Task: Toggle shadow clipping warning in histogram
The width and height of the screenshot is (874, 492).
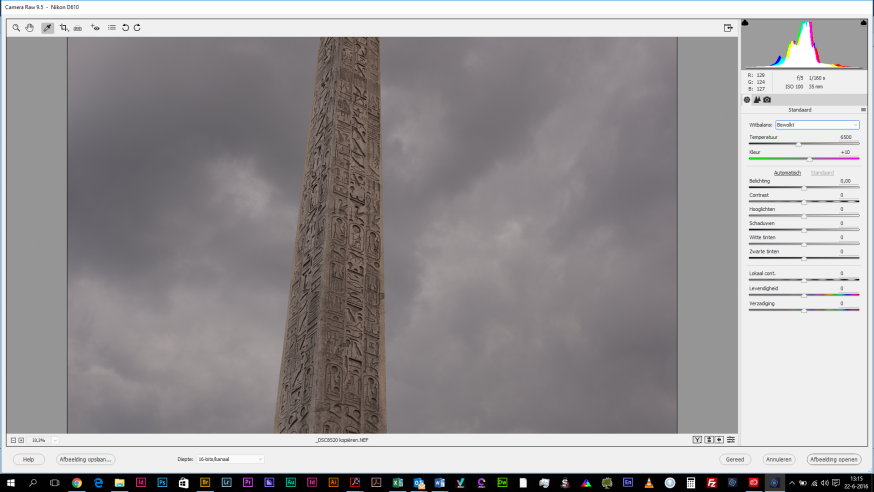Action: click(x=746, y=22)
